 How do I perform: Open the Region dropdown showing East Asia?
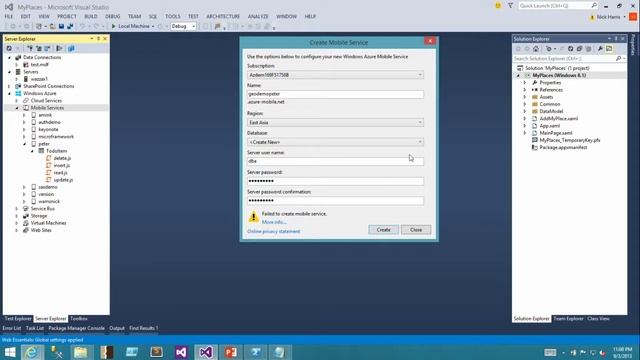tap(335, 122)
